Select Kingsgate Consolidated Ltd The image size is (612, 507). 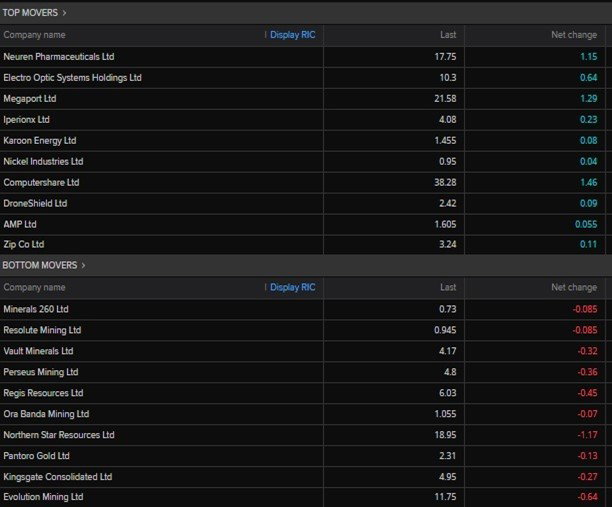pyautogui.click(x=58, y=477)
